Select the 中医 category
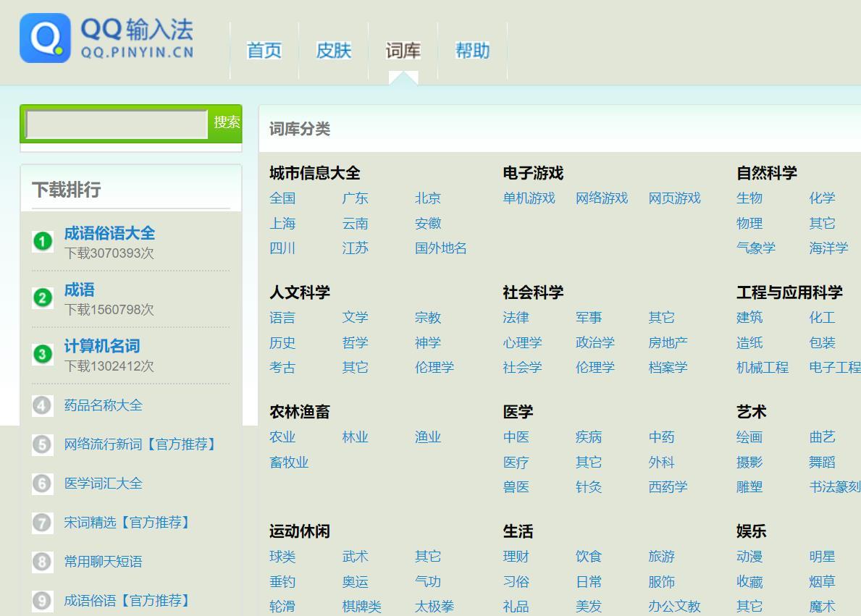This screenshot has width=861, height=616. (x=516, y=437)
